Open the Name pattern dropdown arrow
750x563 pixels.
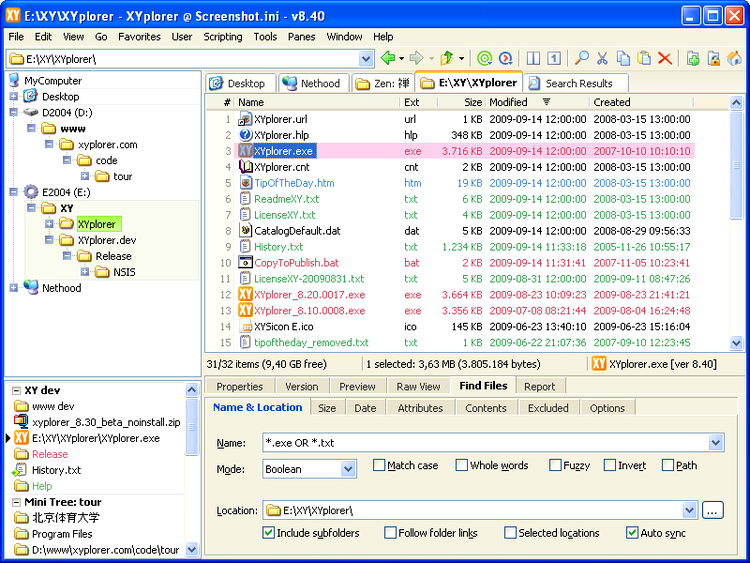coord(716,442)
